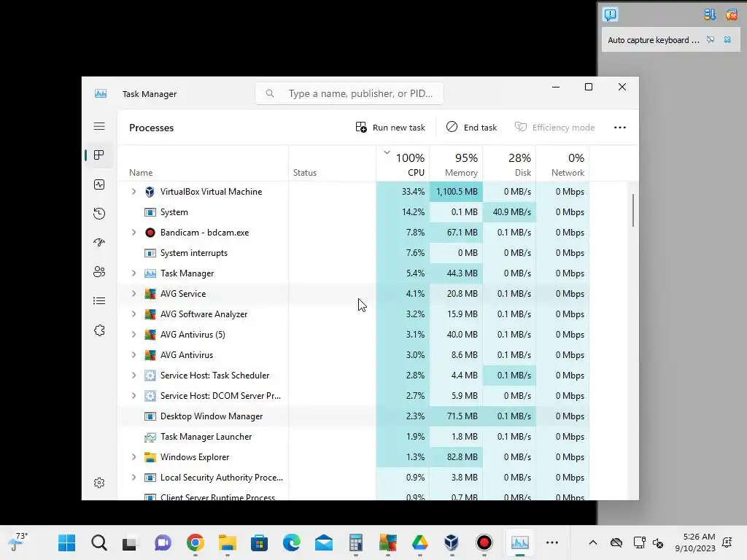Open the Microsoft Store taskbar icon
The width and height of the screenshot is (747, 560).
(259, 542)
